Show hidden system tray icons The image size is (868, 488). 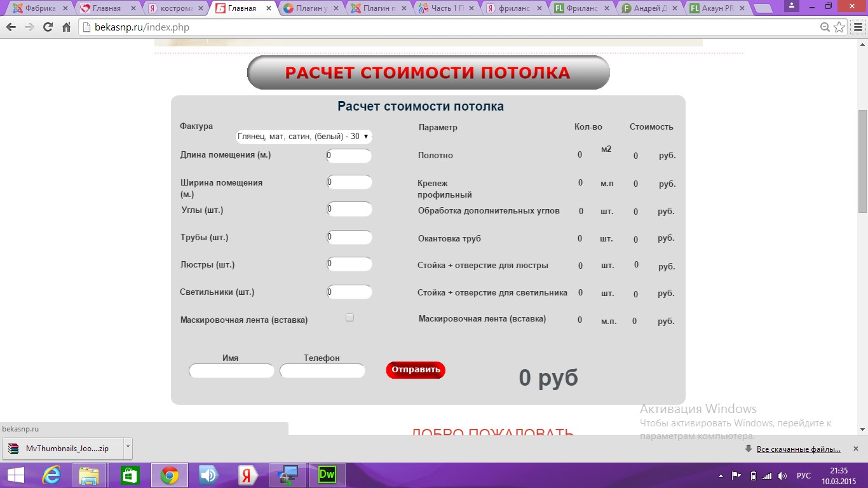click(721, 476)
